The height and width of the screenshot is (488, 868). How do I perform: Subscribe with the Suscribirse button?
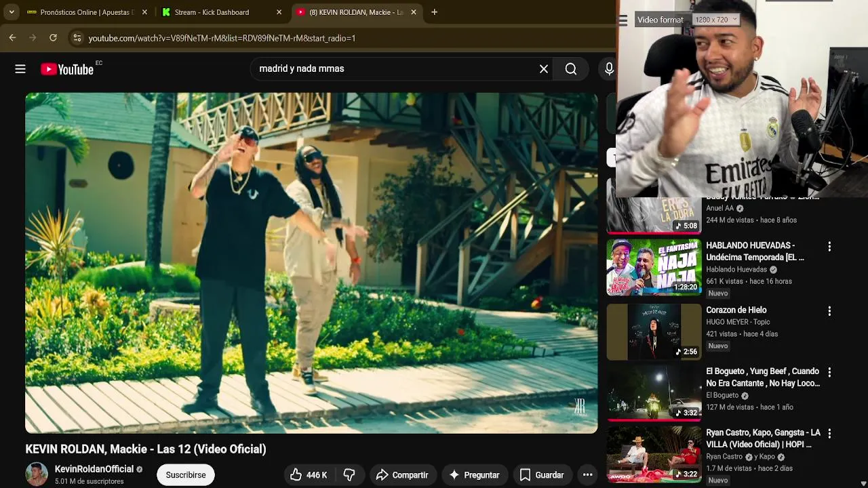186,475
